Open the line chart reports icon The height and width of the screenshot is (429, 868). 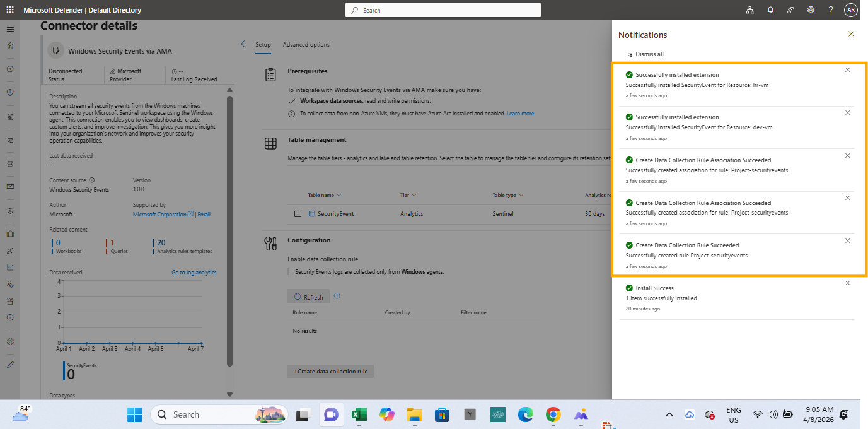10,267
